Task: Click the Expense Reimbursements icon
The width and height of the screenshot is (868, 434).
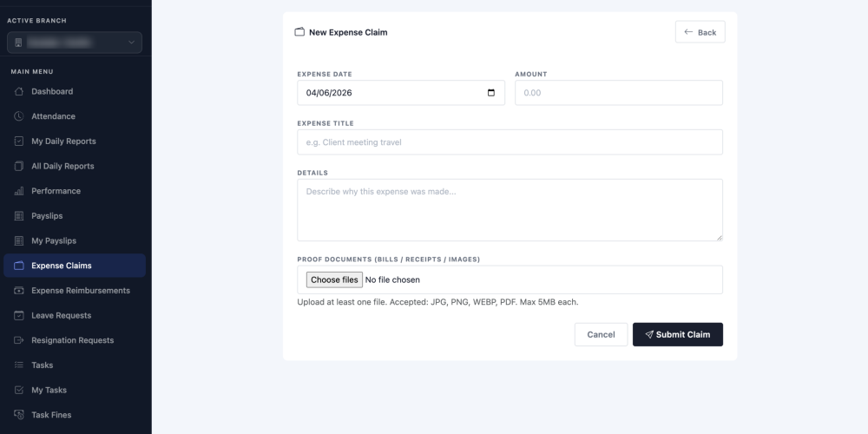Action: click(x=19, y=291)
